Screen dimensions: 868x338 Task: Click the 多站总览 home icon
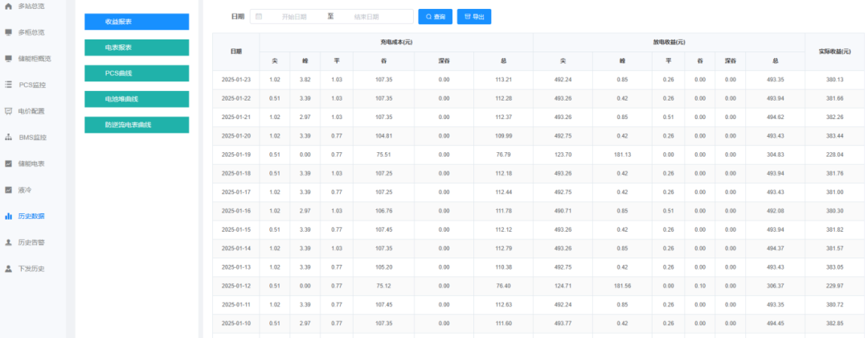[9, 6]
